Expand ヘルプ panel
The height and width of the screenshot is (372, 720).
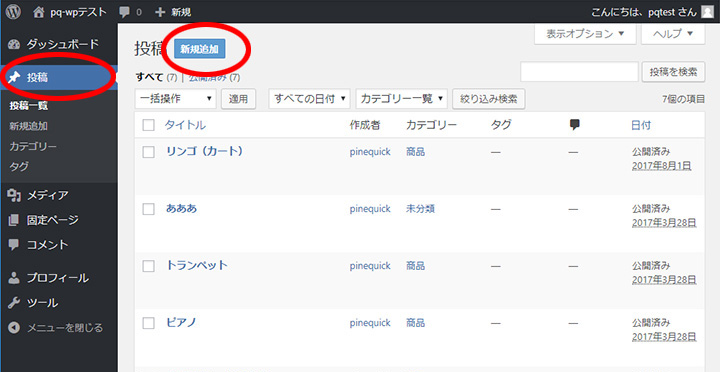(x=673, y=34)
